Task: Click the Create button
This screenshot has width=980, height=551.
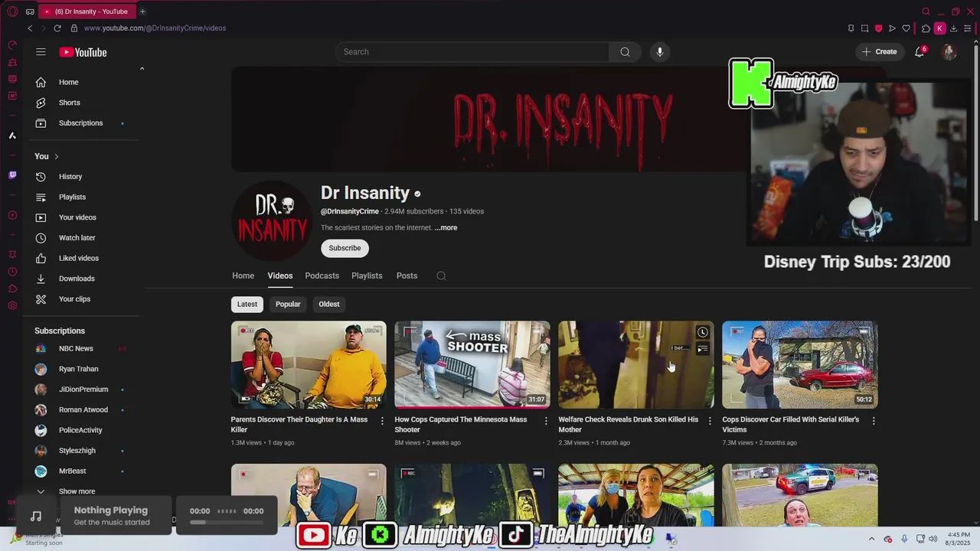Action: tap(879, 52)
